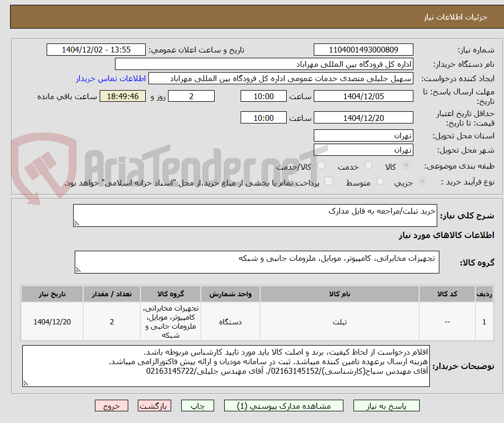
Task: Click the تعداد / مقدار column header
Action: [x=111, y=294]
